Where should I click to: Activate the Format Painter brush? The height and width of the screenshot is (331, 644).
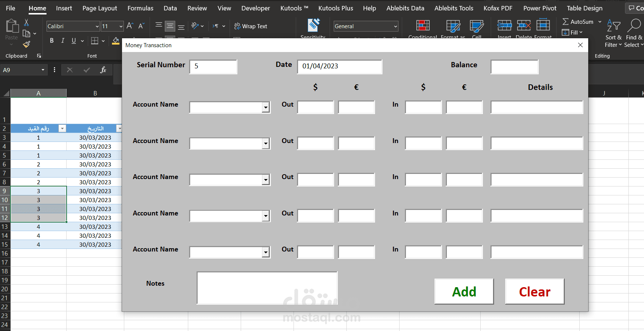click(x=26, y=45)
